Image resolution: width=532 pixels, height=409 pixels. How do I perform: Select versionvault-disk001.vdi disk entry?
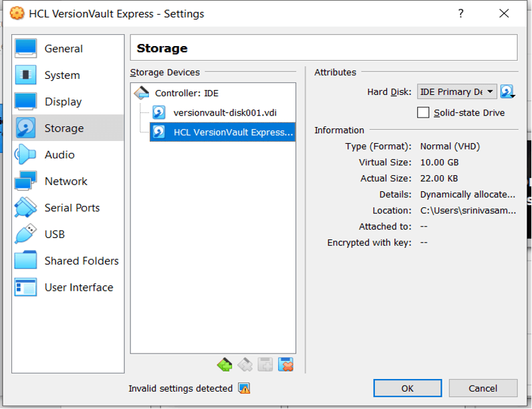pyautogui.click(x=223, y=112)
